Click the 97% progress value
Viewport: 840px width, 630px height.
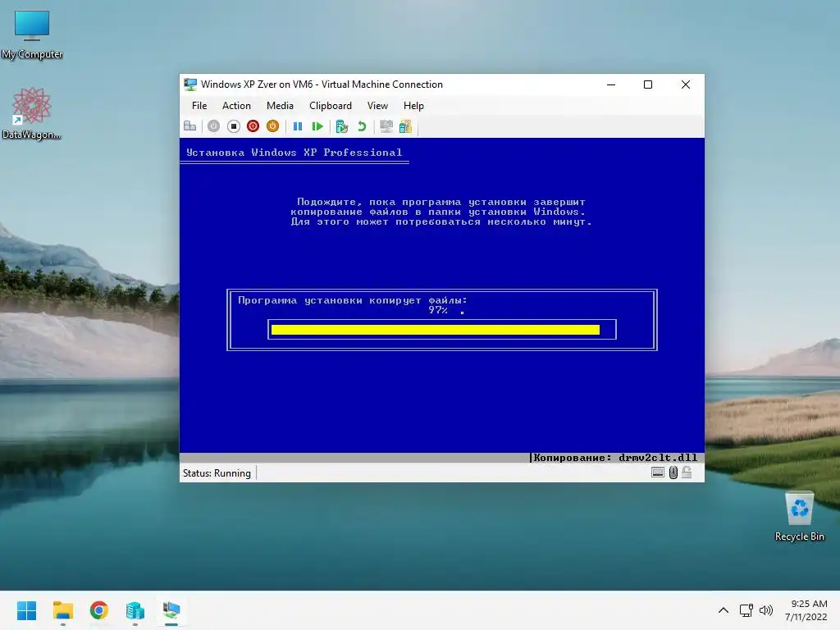tap(438, 310)
